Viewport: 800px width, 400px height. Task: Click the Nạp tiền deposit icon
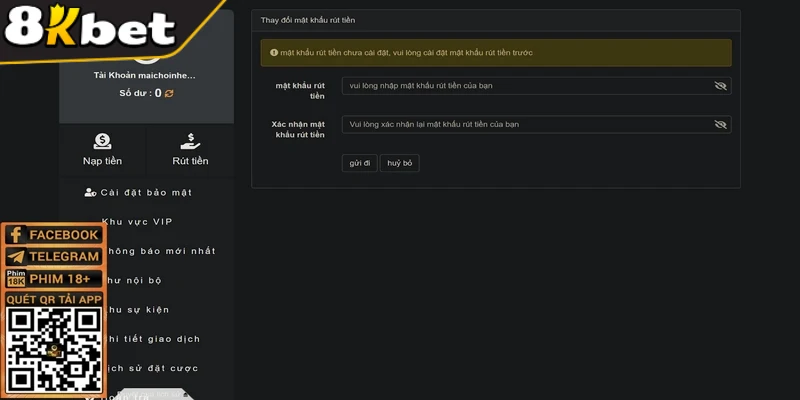click(102, 142)
